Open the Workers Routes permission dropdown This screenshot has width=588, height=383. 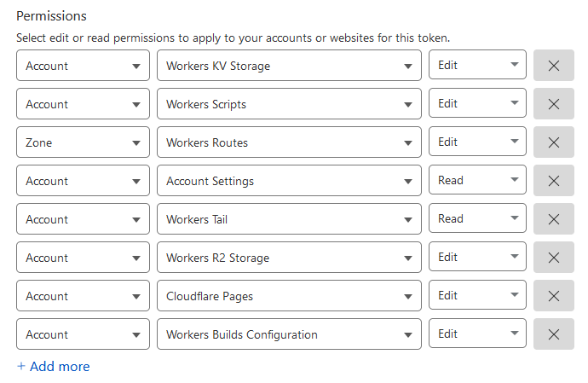[289, 142]
